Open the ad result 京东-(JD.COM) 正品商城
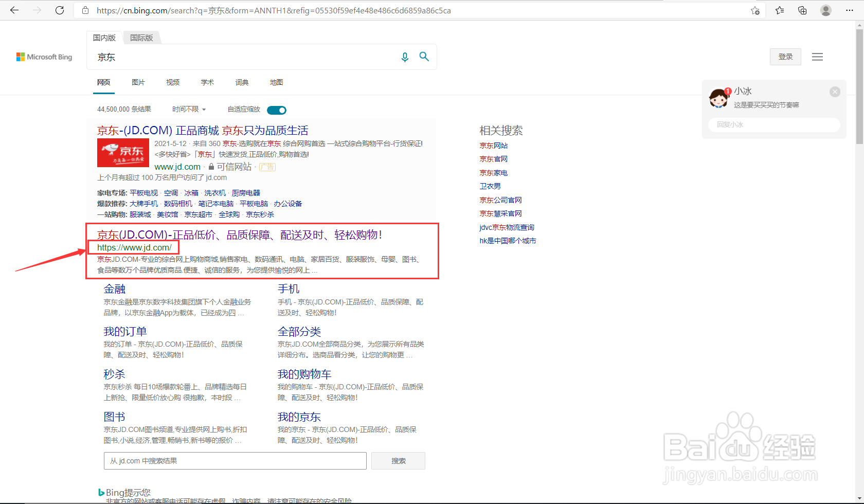The image size is (864, 504). pyautogui.click(x=203, y=131)
